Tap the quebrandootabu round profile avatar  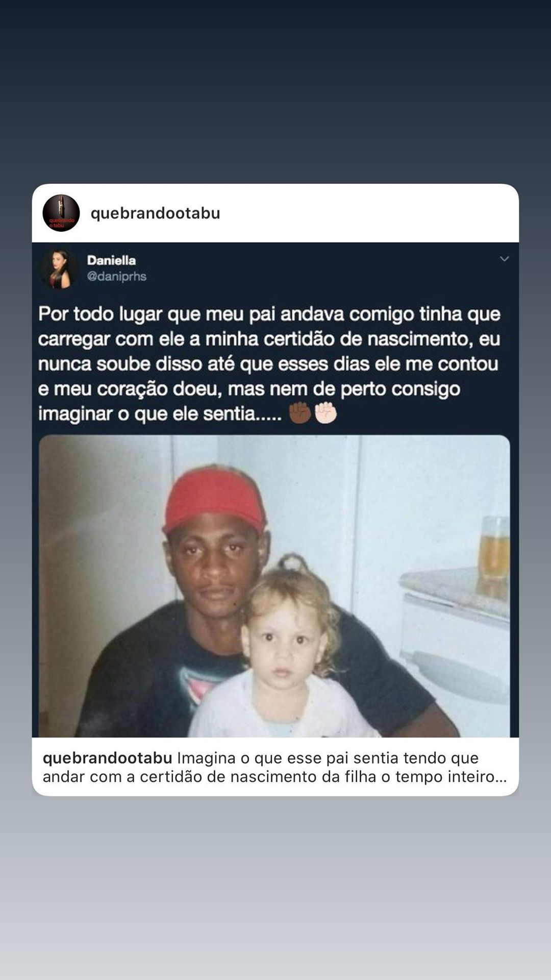(61, 213)
